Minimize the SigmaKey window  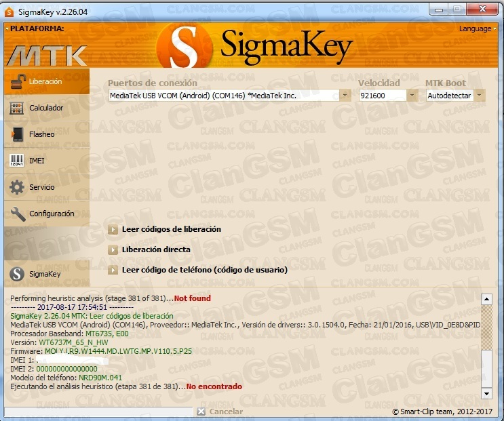pyautogui.click(x=438, y=9)
